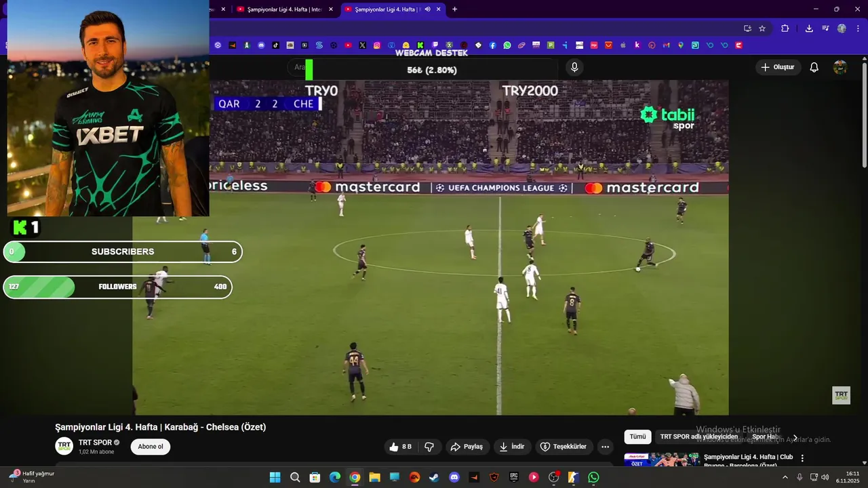Open File Explorer from the taskbar

[x=374, y=477]
